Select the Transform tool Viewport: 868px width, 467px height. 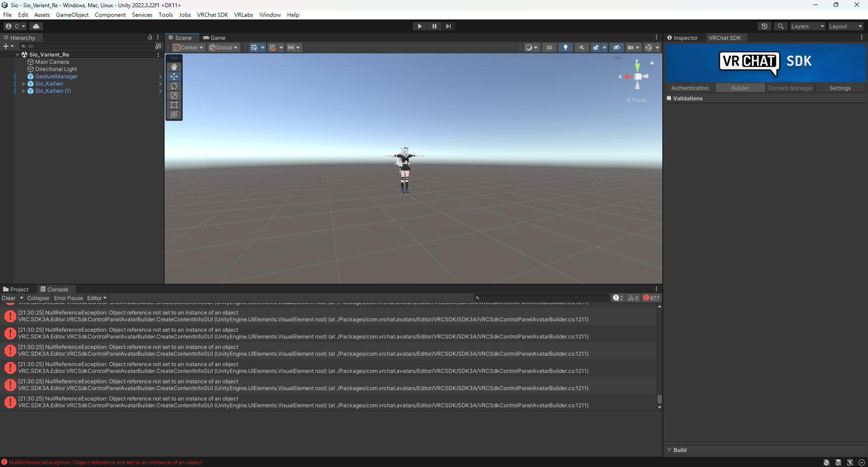(174, 114)
